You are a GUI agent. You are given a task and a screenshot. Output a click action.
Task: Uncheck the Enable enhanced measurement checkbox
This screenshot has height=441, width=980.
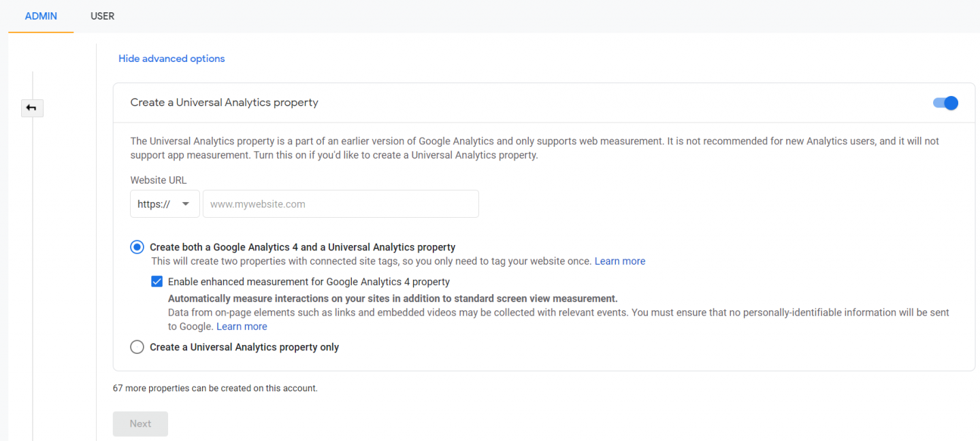(157, 281)
